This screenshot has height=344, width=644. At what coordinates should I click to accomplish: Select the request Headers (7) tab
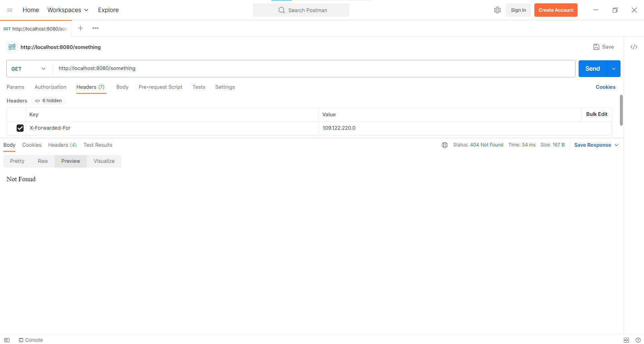pos(91,87)
